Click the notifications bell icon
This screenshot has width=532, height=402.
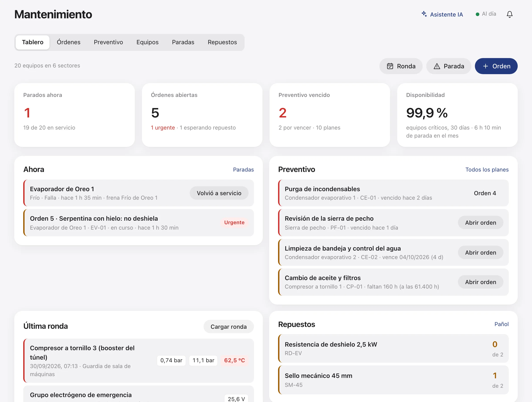pos(509,15)
